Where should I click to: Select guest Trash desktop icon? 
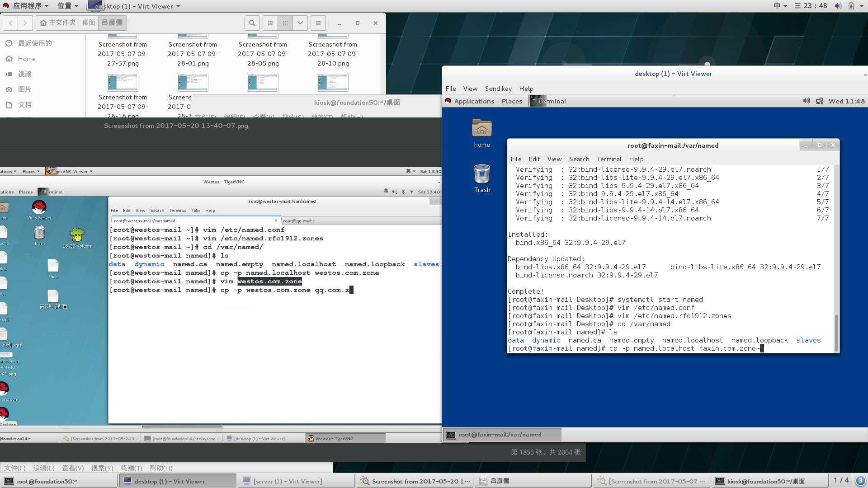(482, 179)
